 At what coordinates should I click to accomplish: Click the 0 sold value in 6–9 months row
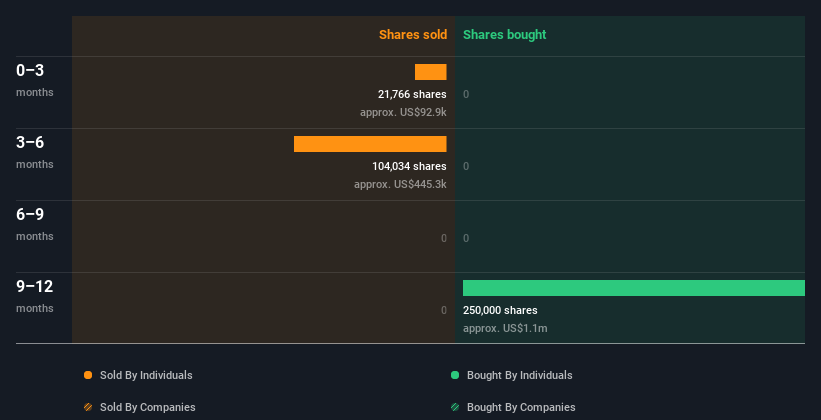click(x=444, y=238)
